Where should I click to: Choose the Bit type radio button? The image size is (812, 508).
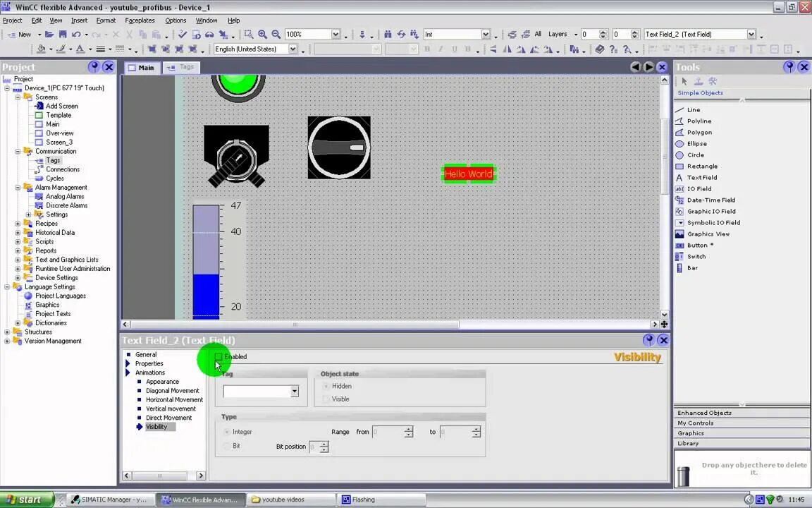(x=227, y=446)
